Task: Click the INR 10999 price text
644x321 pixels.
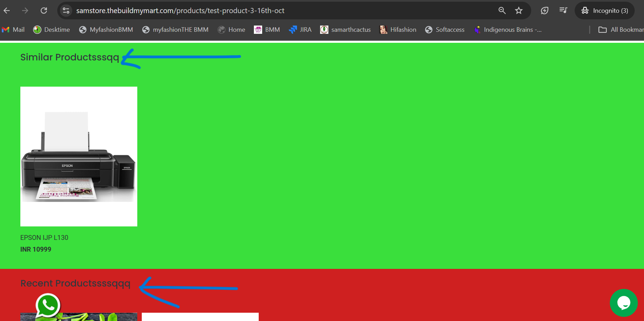Action: [x=36, y=249]
